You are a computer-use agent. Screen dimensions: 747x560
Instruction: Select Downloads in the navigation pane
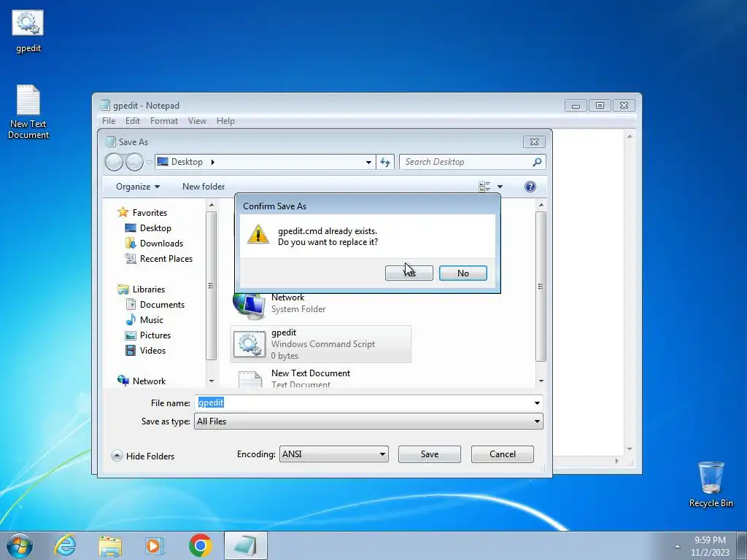pyautogui.click(x=161, y=244)
